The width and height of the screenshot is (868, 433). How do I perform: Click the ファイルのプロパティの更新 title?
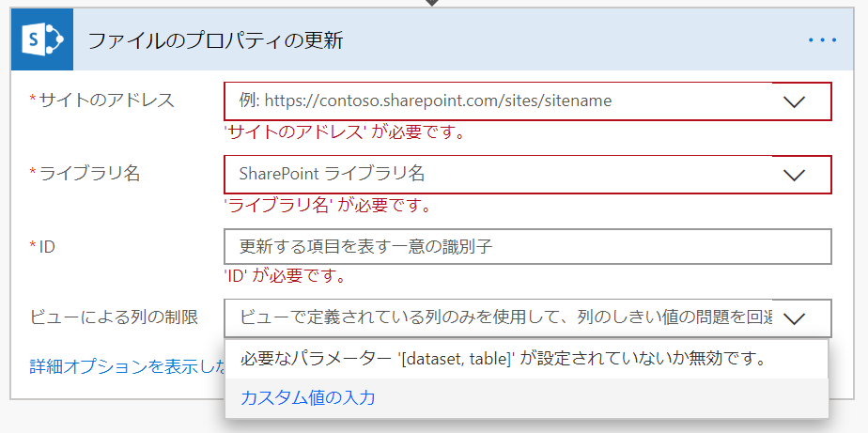click(x=215, y=40)
